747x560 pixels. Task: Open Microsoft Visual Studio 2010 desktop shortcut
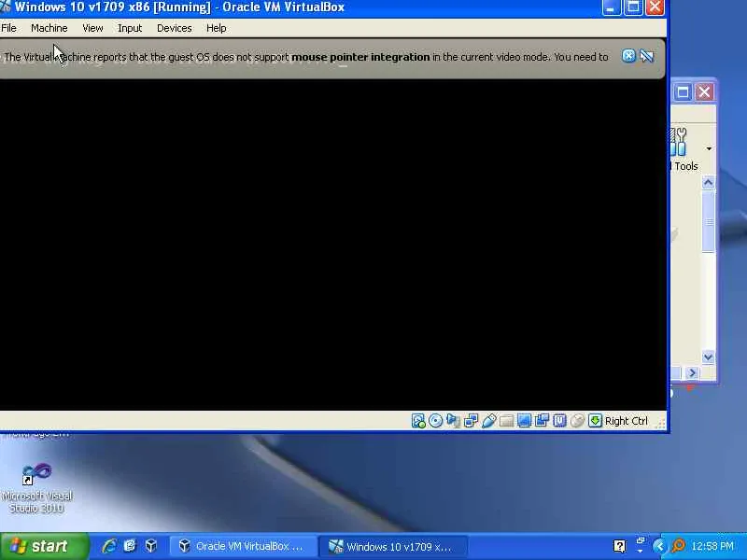click(36, 487)
